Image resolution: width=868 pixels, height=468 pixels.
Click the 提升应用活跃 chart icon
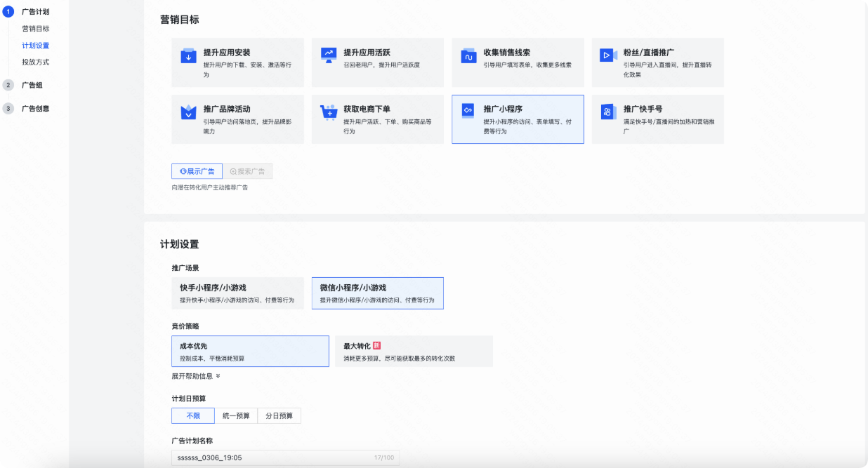click(x=329, y=55)
